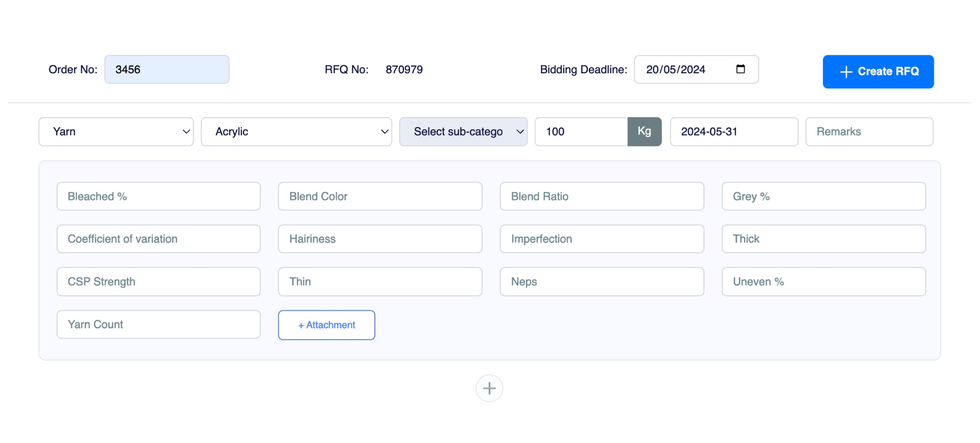Add a file with the Attachment button

[326, 325]
